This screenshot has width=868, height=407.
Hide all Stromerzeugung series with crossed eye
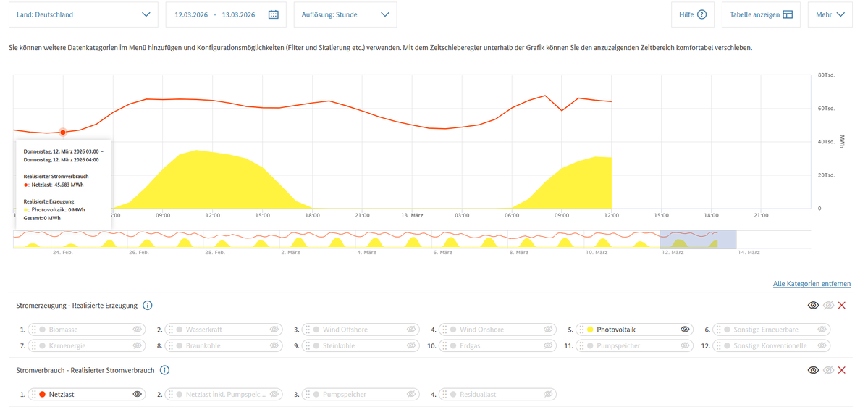click(x=828, y=305)
